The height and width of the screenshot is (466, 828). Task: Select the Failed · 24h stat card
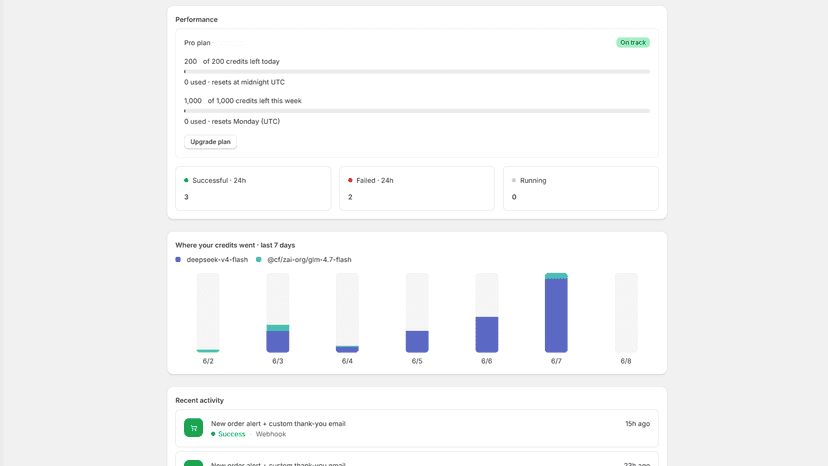coord(417,189)
